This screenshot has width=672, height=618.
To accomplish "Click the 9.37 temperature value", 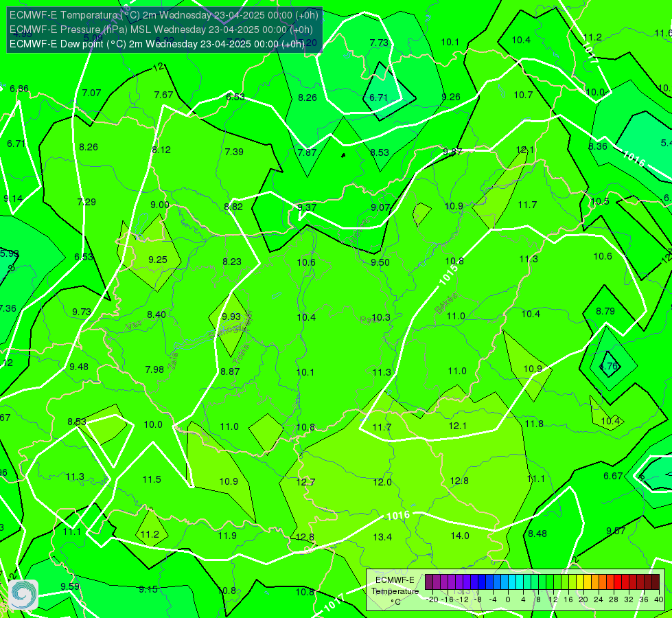I will [307, 207].
